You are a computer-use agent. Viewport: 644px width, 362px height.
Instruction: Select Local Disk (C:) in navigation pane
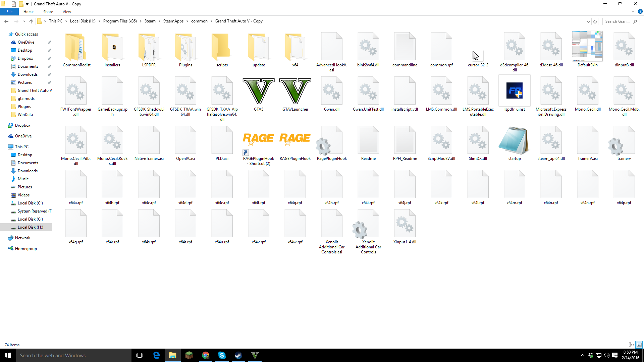coord(30,203)
